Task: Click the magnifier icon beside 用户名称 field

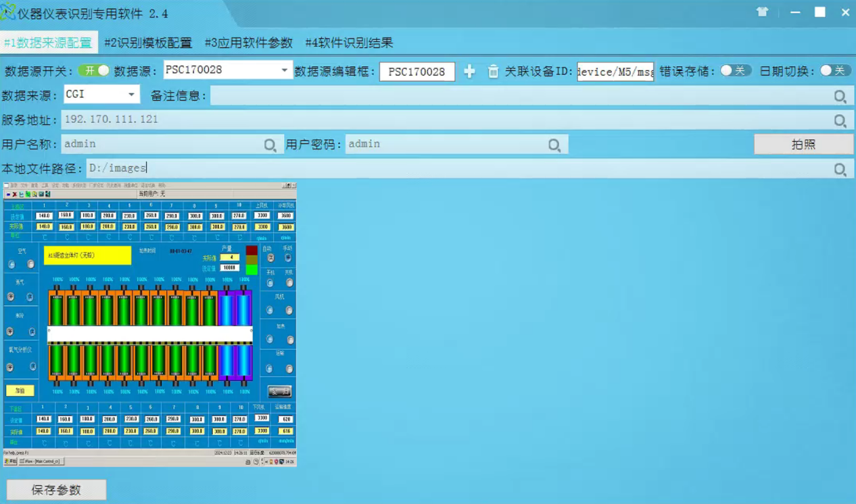Action: [270, 144]
